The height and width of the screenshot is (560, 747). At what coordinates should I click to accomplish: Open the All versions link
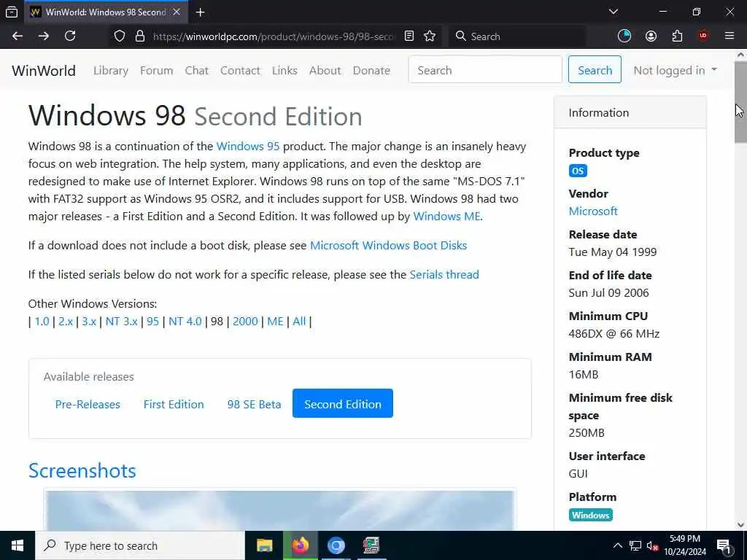299,322
